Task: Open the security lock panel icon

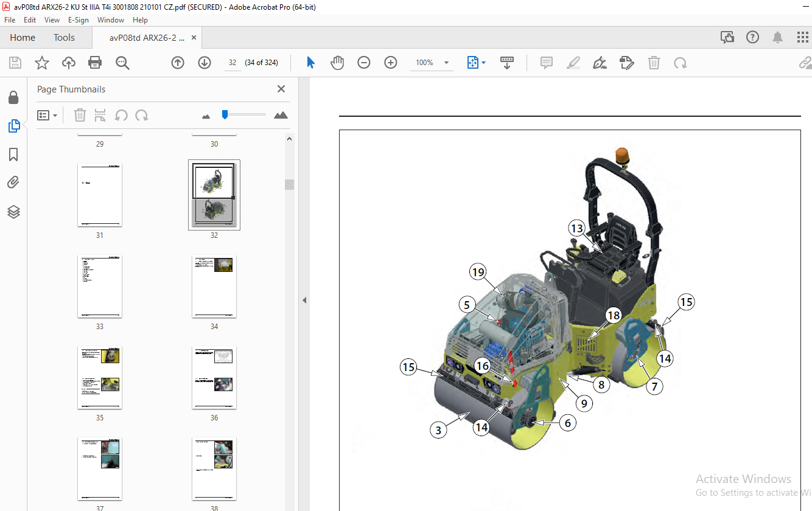Action: pos(13,97)
